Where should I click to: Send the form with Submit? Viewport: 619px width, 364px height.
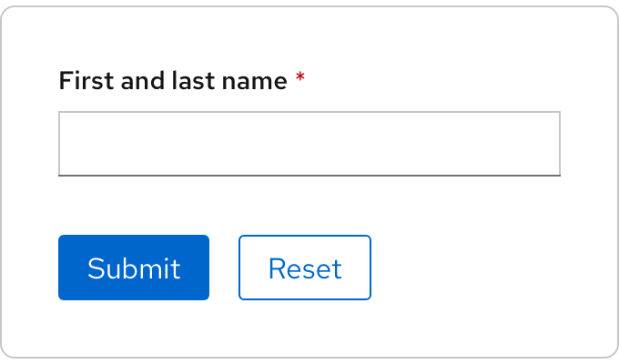pos(134,268)
